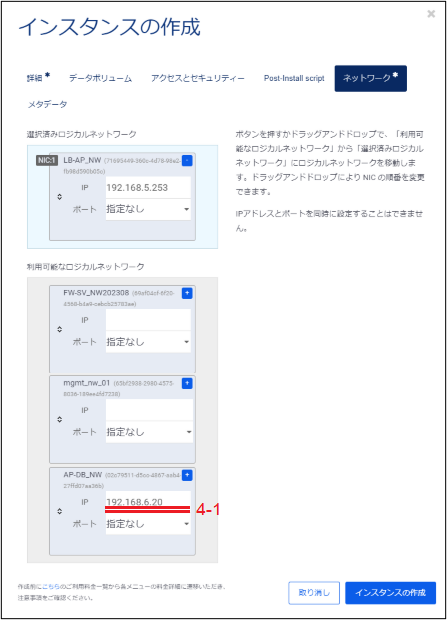Select the LB-AP_NW network name
Viewport: 447px width, 620px height.
pos(82,161)
